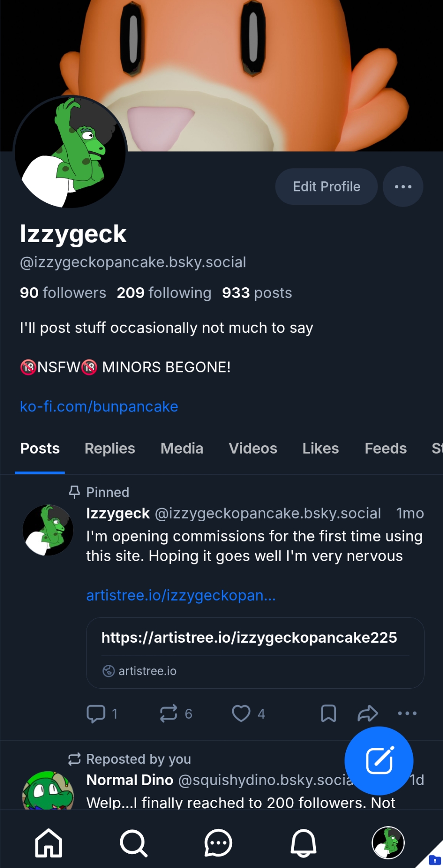Toggle repost on the pinned post

tap(169, 713)
